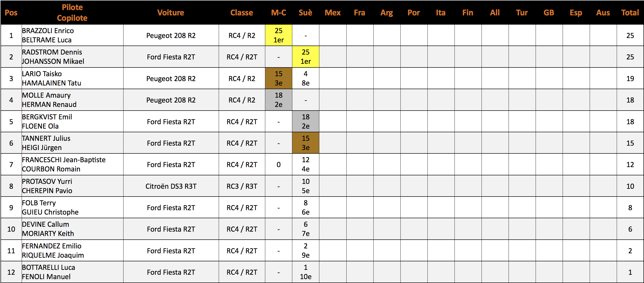The height and width of the screenshot is (283, 644).
Task: Click the Pos column header
Action: [x=11, y=12]
